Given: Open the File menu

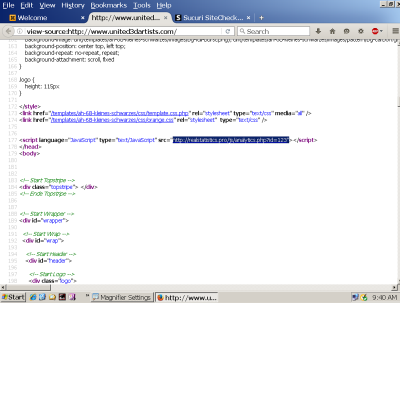Looking at the screenshot, I should click(x=8, y=5).
